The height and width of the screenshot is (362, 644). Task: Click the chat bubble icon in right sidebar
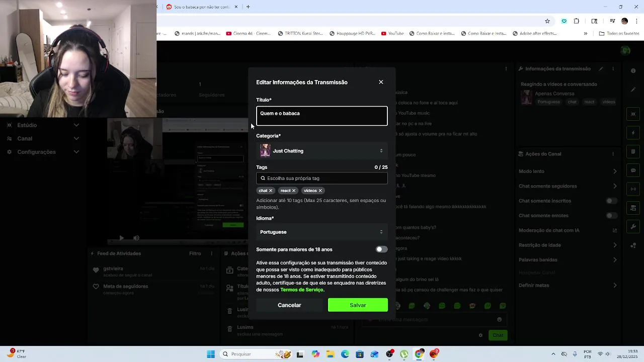tap(633, 170)
